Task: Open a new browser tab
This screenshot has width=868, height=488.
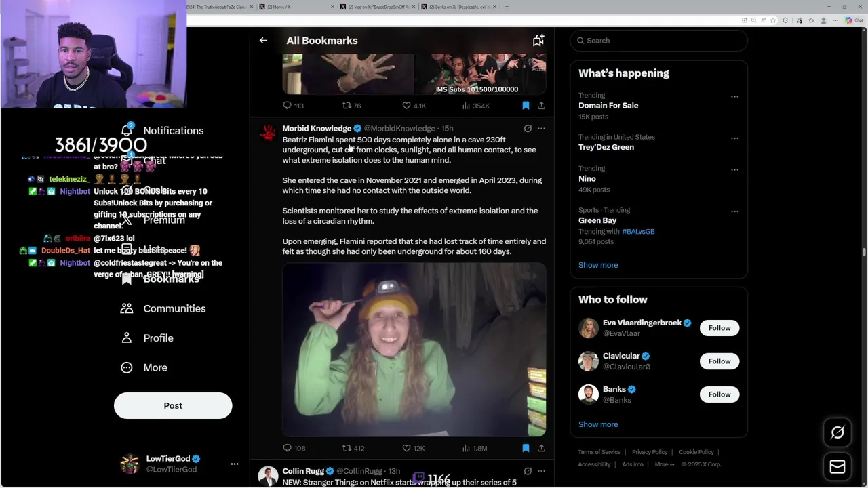Action: point(507,7)
